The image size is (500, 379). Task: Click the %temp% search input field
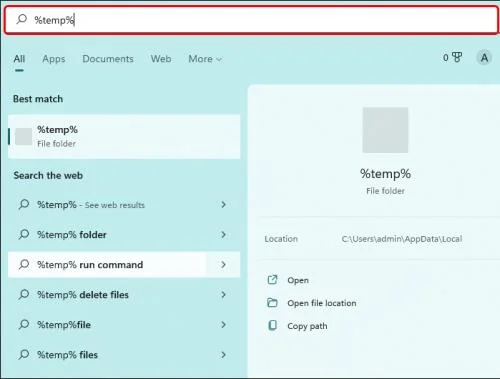(251, 20)
